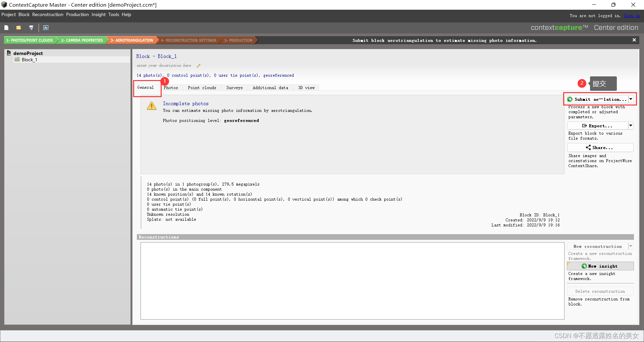Click the Delete reconstruction button
The width and height of the screenshot is (644, 342).
(x=600, y=291)
